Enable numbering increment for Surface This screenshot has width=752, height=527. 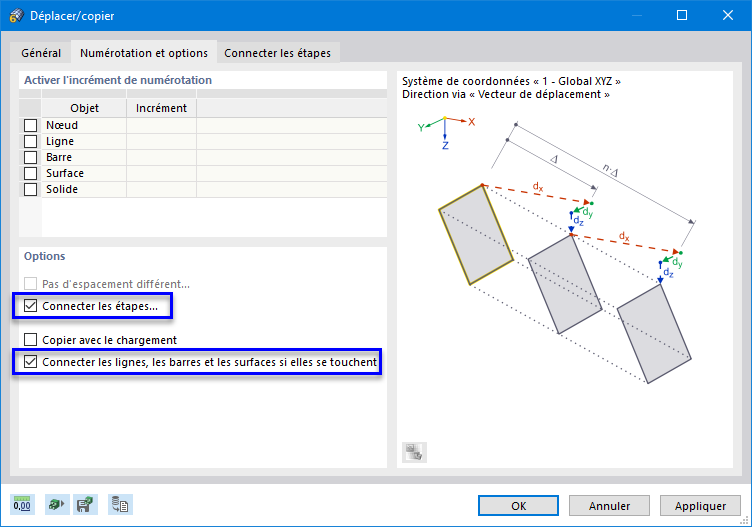pyautogui.click(x=30, y=173)
